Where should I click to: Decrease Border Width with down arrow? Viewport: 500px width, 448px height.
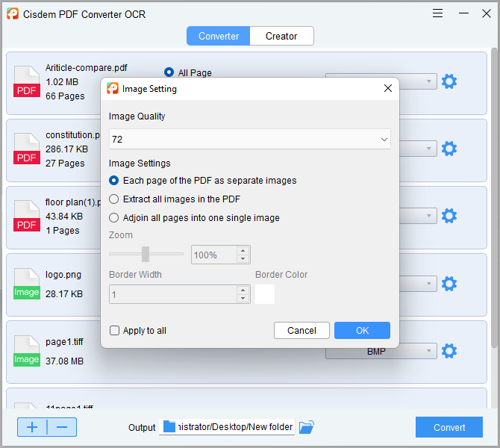[x=243, y=298]
